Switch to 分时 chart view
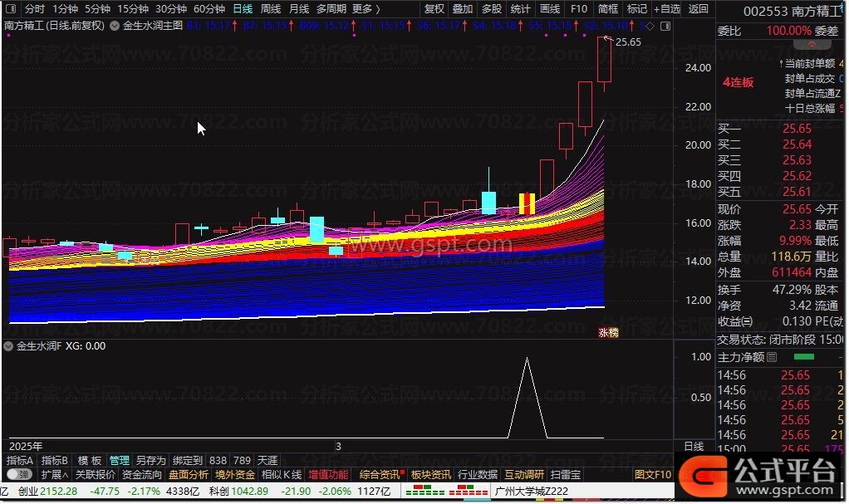Image resolution: width=849 pixels, height=504 pixels. point(35,8)
